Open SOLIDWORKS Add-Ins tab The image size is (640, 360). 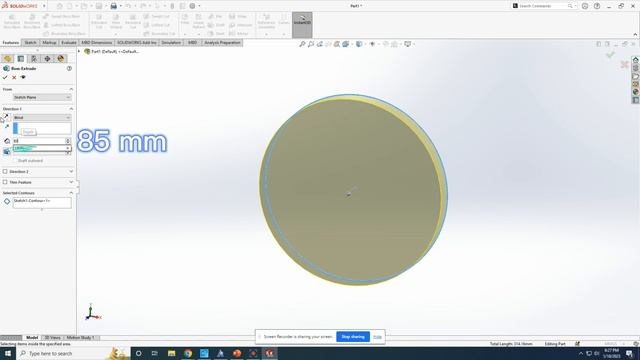coord(136,43)
